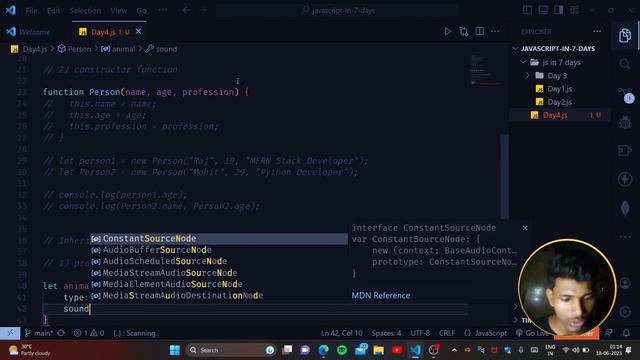640x360 pixels.
Task: Close the ConstantSourceNode documentation popup
Action: point(525,228)
